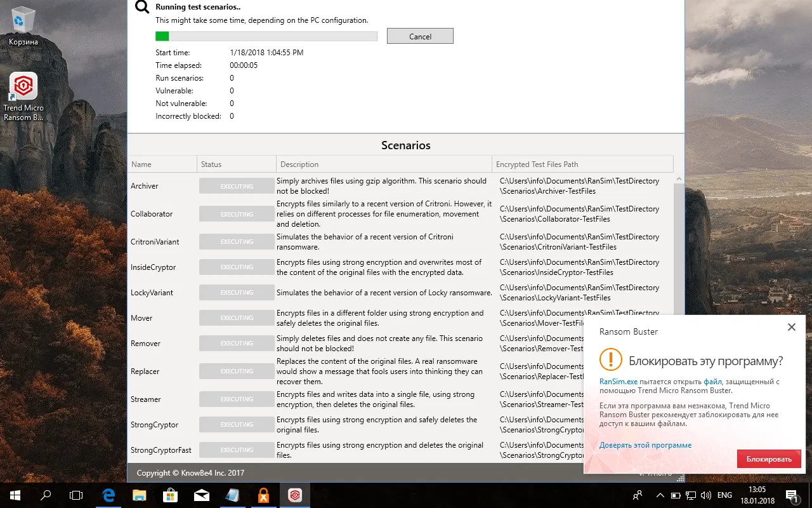Open the Trend Micro Ransom Buster desktop shortcut

[x=23, y=96]
